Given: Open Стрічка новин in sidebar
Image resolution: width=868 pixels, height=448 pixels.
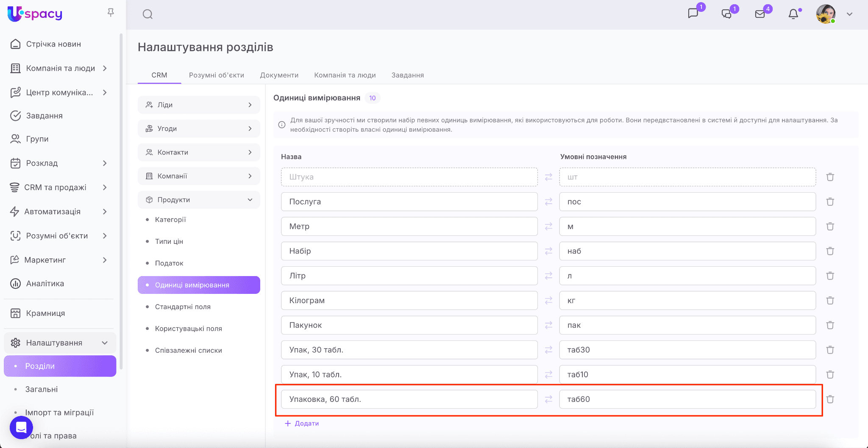Looking at the screenshot, I should (53, 44).
